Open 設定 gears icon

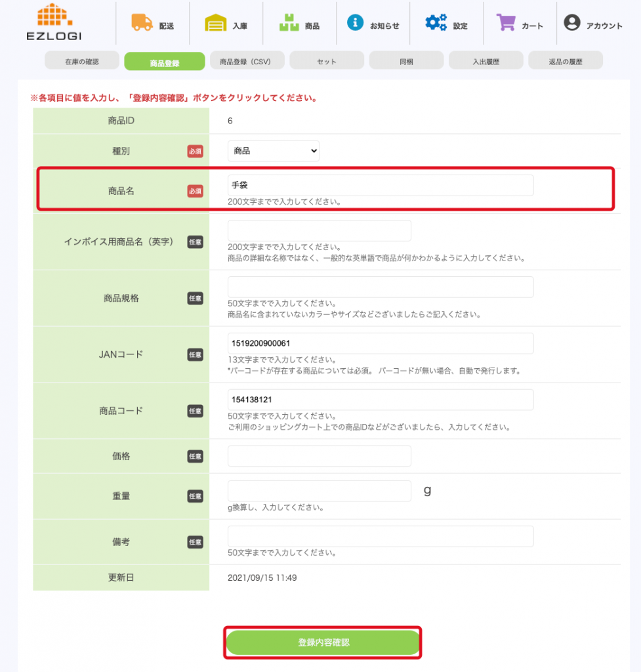436,23
